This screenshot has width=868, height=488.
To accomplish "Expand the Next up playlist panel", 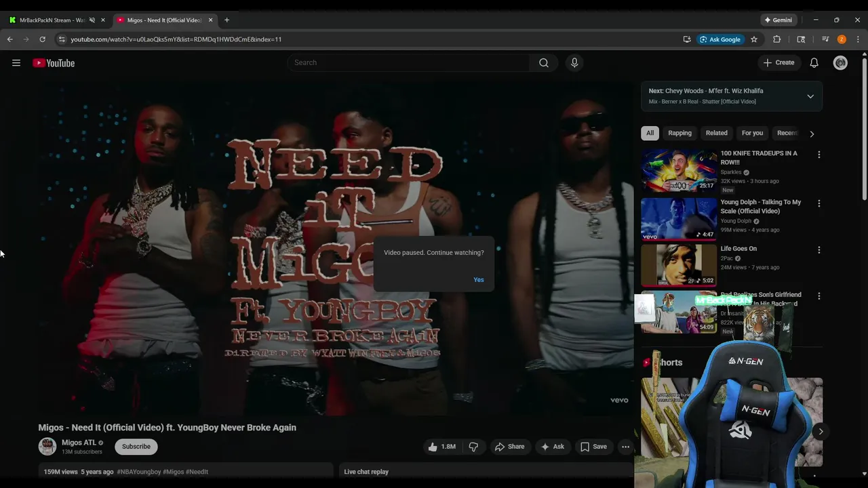I will (810, 96).
